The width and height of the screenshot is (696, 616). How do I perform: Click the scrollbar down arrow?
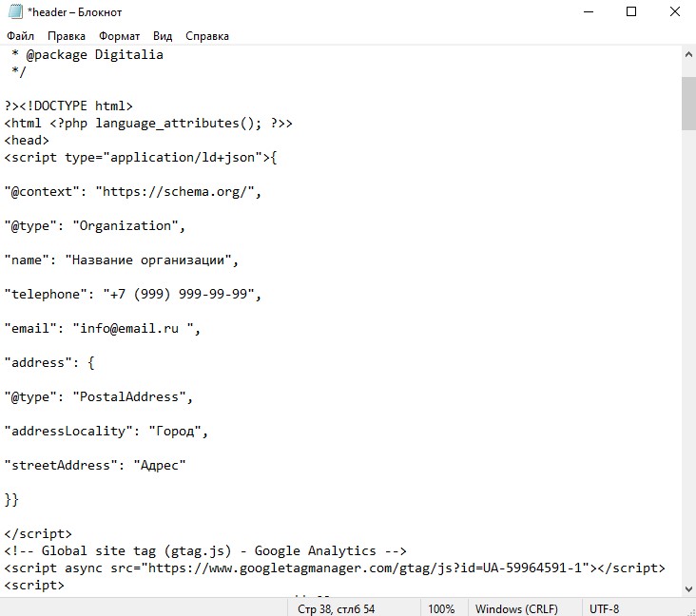688,589
